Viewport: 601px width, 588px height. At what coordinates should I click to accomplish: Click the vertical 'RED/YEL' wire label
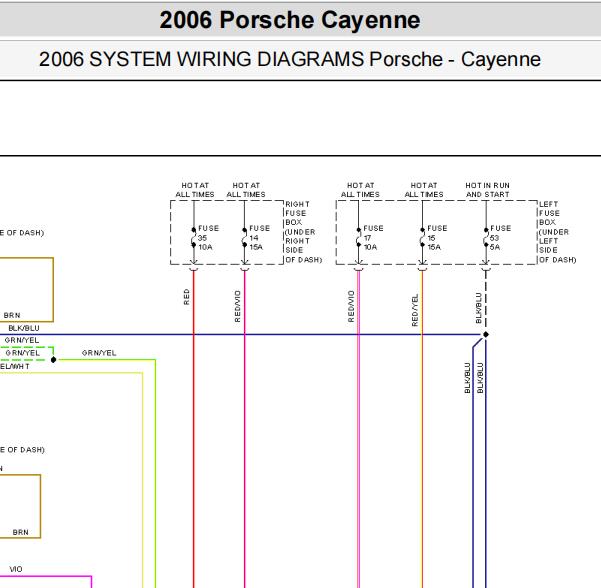415,310
